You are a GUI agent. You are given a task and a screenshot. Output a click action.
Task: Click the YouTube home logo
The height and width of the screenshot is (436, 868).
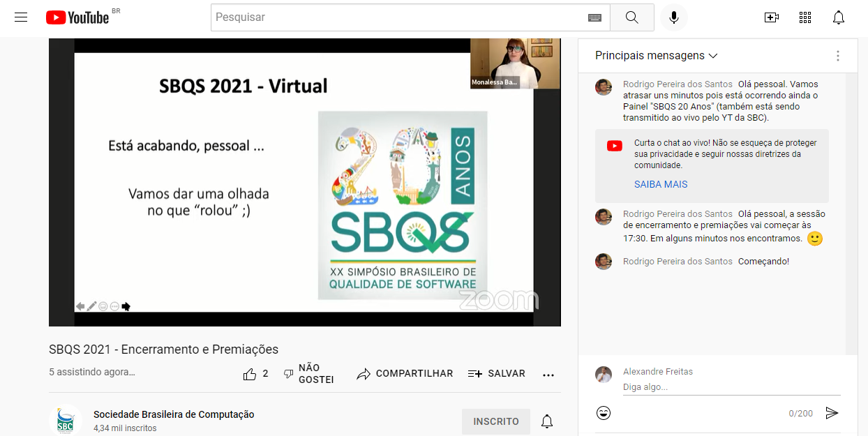click(77, 17)
